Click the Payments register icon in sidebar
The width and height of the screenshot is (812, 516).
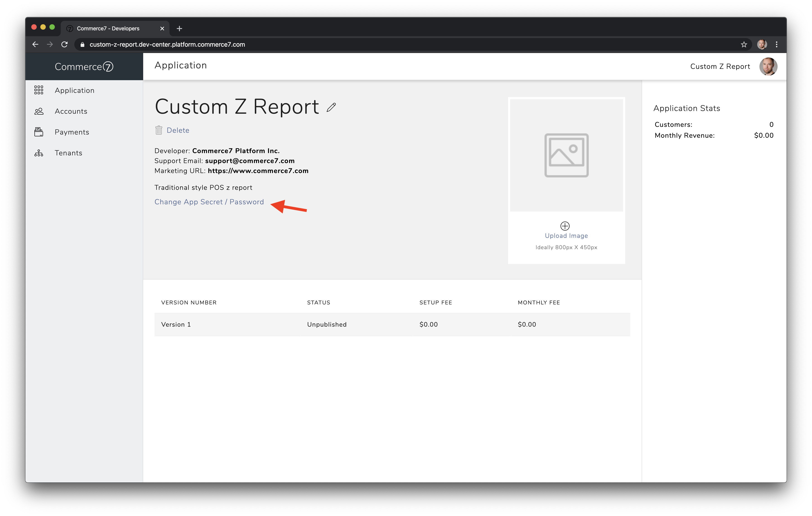click(39, 132)
